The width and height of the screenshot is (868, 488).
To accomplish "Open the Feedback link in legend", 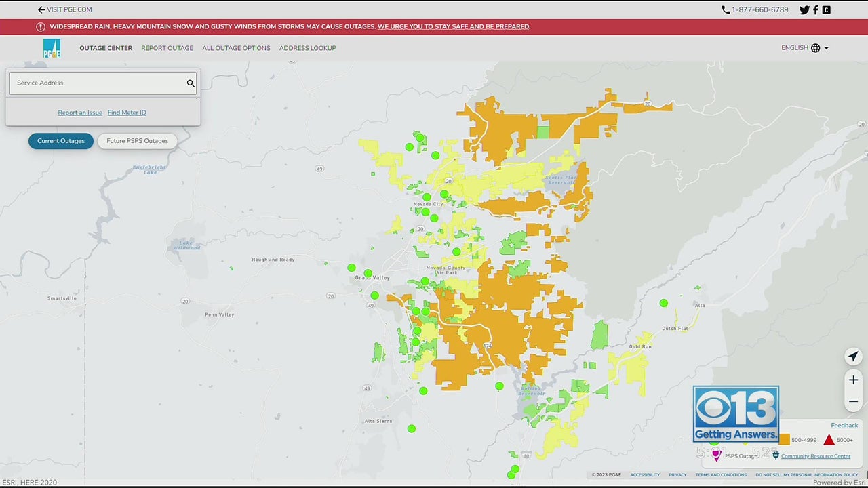I will [844, 426].
